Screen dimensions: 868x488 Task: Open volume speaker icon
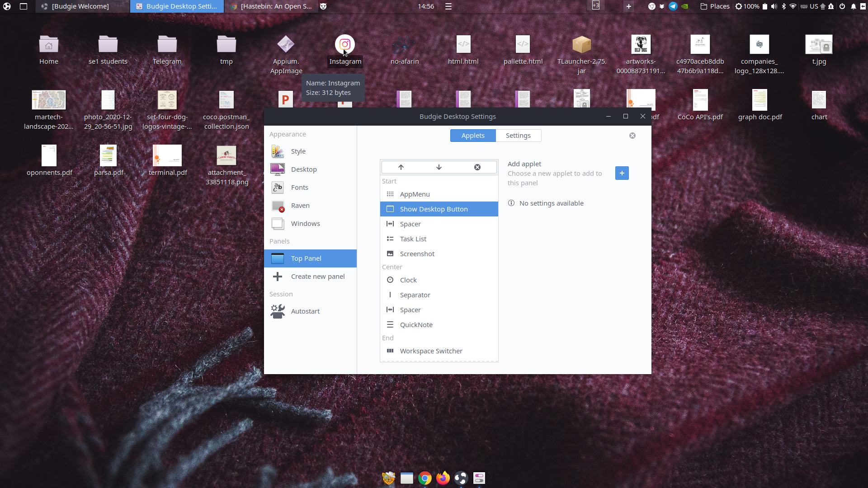point(774,6)
